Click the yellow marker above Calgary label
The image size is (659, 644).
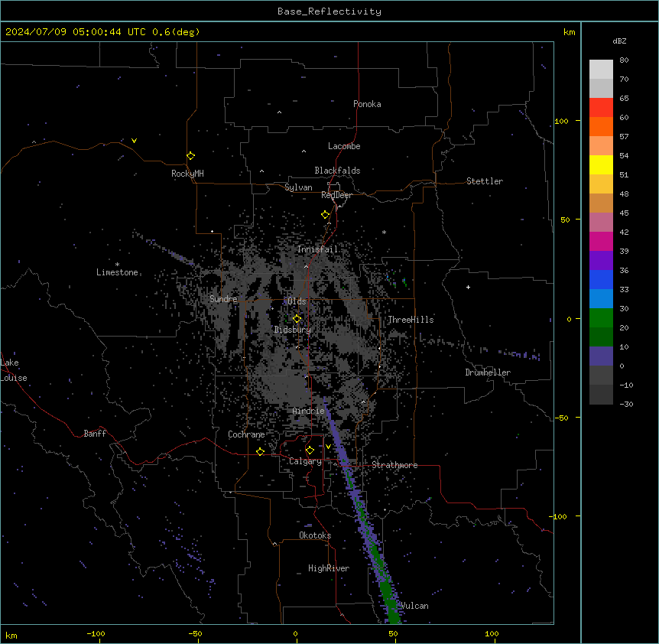click(310, 450)
